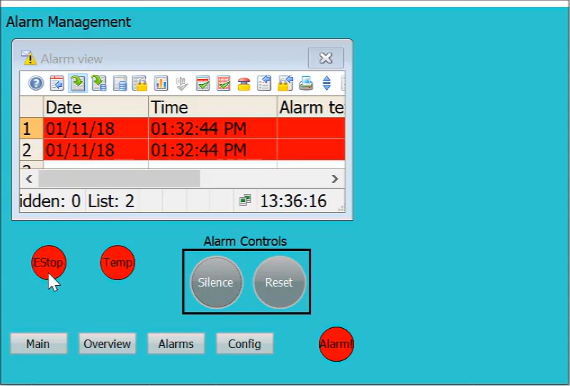Click the red Alarm! indicator
This screenshot has height=386, width=570.
click(336, 344)
